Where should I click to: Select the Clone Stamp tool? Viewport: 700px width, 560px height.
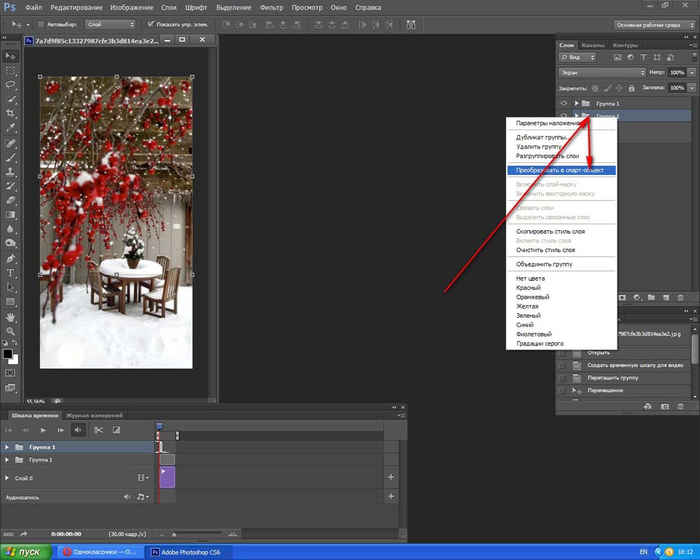pos(10,171)
